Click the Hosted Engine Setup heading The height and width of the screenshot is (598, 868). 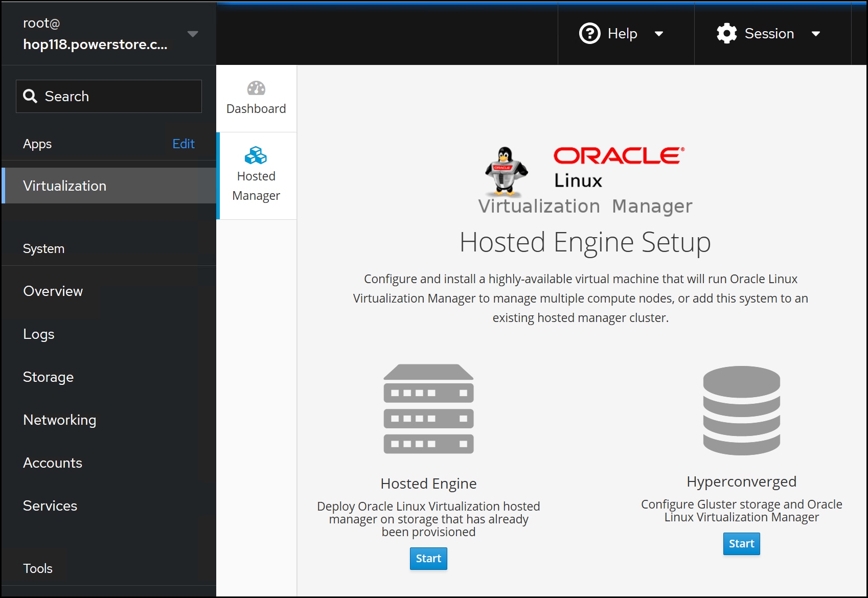585,242
